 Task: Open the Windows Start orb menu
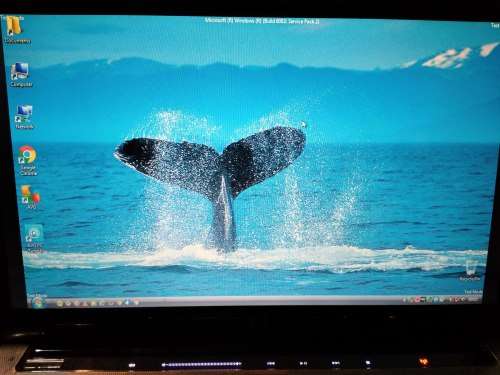[38, 302]
